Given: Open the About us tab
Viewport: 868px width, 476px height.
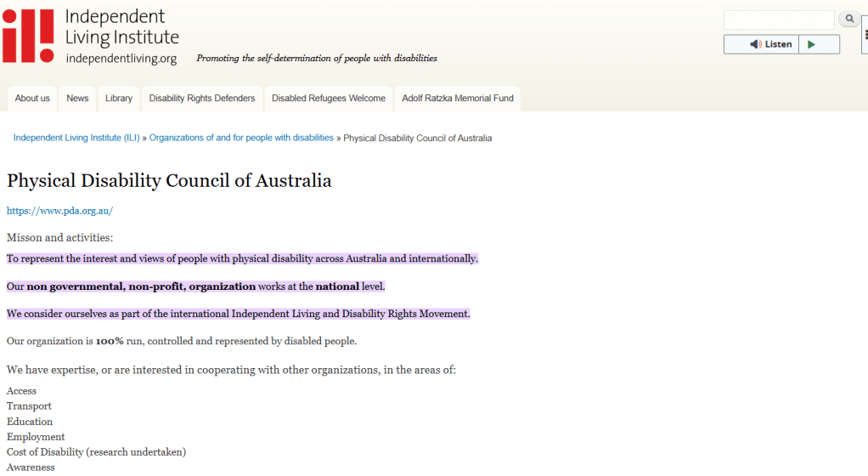Looking at the screenshot, I should (x=32, y=99).
